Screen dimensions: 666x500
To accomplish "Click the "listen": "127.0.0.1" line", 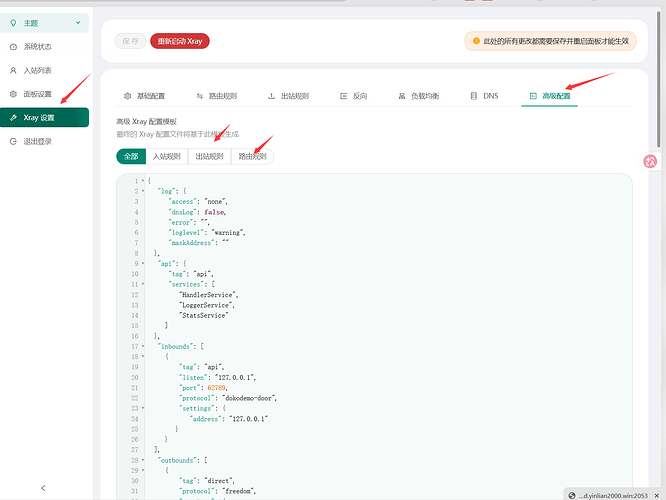I will pyautogui.click(x=217, y=377).
